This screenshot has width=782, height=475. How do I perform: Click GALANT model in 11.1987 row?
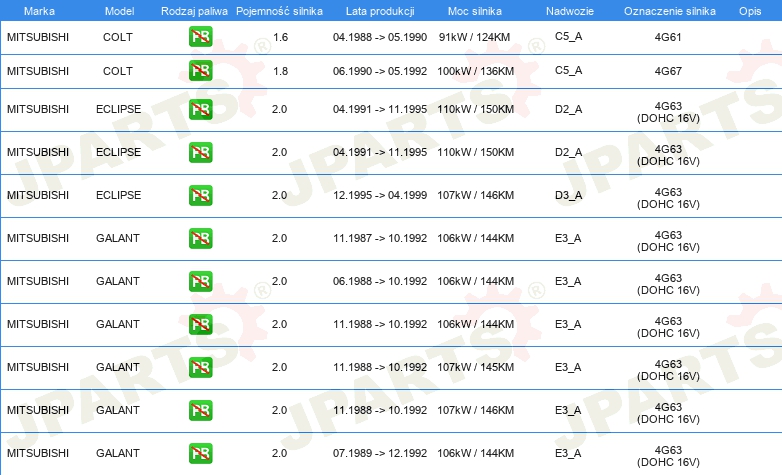point(118,238)
